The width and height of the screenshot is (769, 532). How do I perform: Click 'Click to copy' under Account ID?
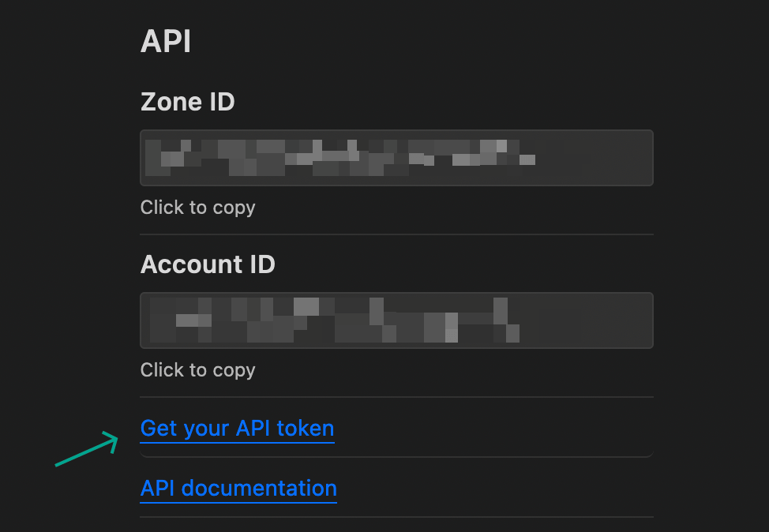tap(197, 369)
